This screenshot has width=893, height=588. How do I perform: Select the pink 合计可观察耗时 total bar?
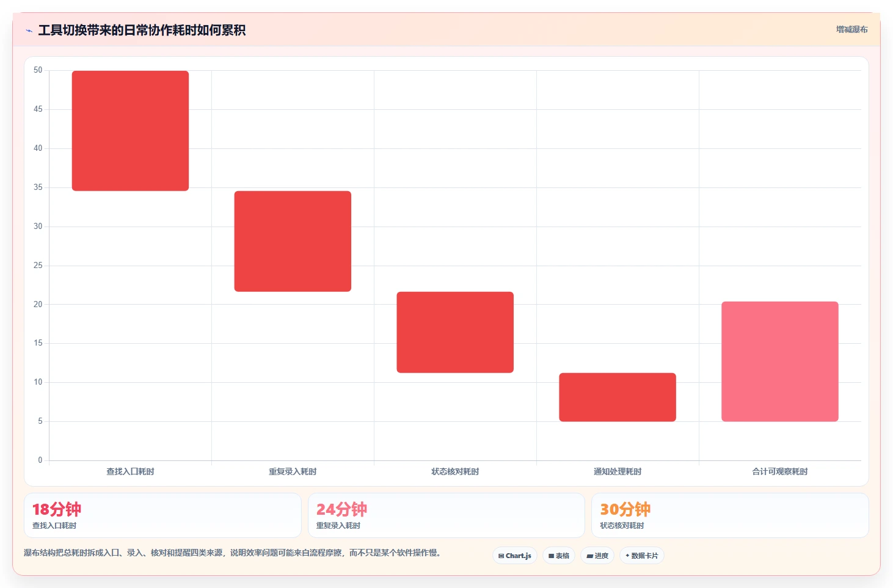[780, 361]
